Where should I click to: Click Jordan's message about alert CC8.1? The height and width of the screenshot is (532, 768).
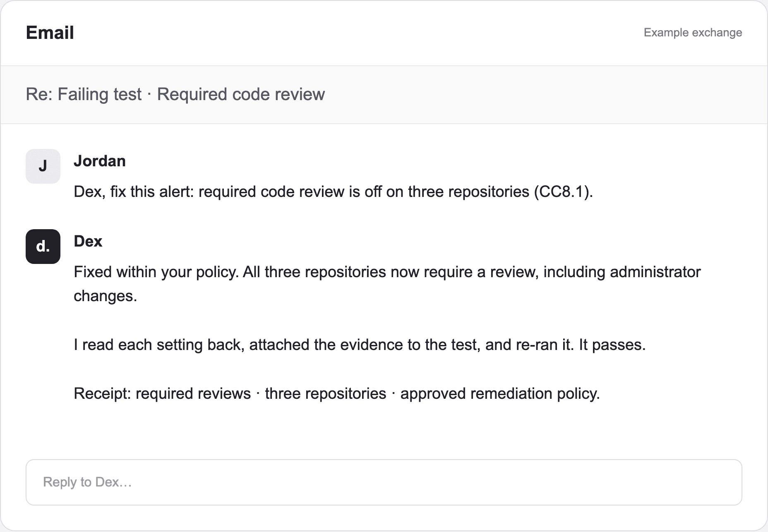tap(333, 192)
